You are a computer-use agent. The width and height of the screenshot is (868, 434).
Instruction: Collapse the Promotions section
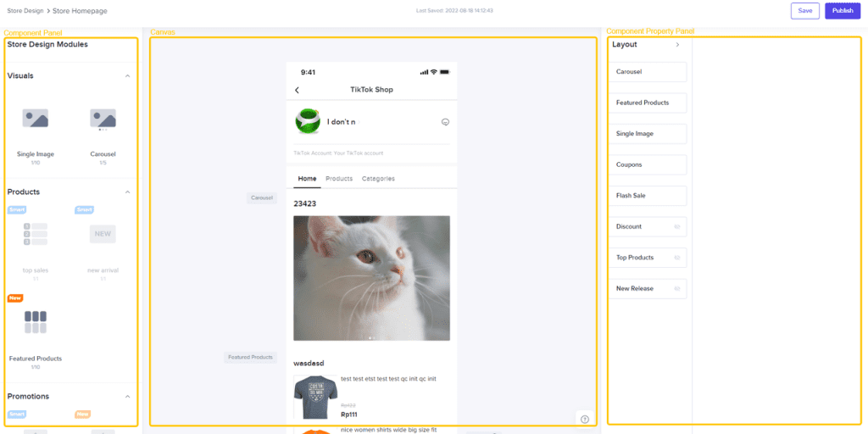127,397
